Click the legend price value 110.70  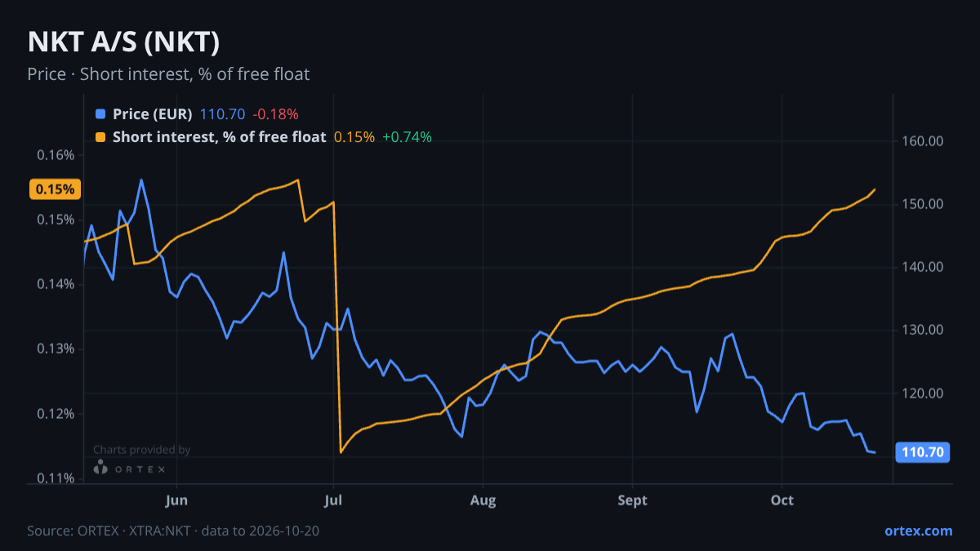coord(223,114)
